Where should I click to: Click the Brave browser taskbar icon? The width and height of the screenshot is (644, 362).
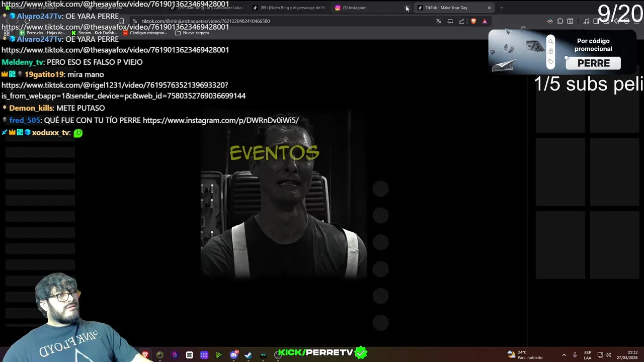pyautogui.click(x=145, y=355)
